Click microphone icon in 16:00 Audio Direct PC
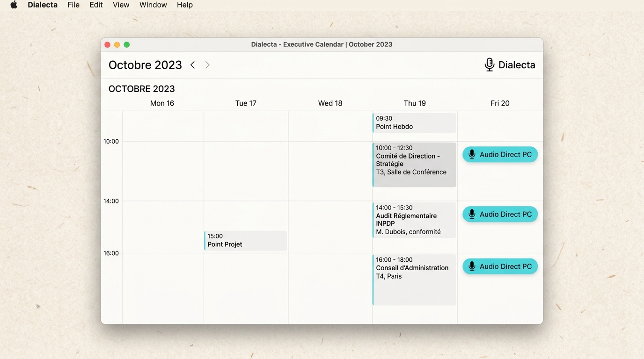 tap(472, 266)
